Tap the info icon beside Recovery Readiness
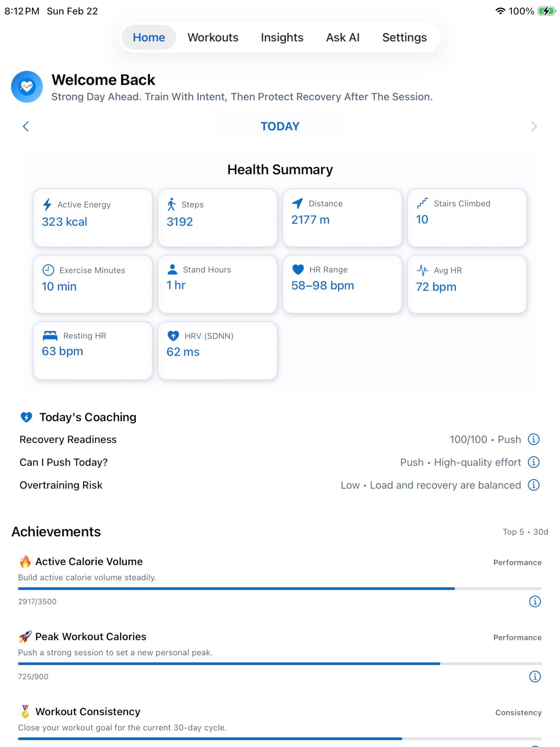The image size is (560, 747). tap(533, 439)
